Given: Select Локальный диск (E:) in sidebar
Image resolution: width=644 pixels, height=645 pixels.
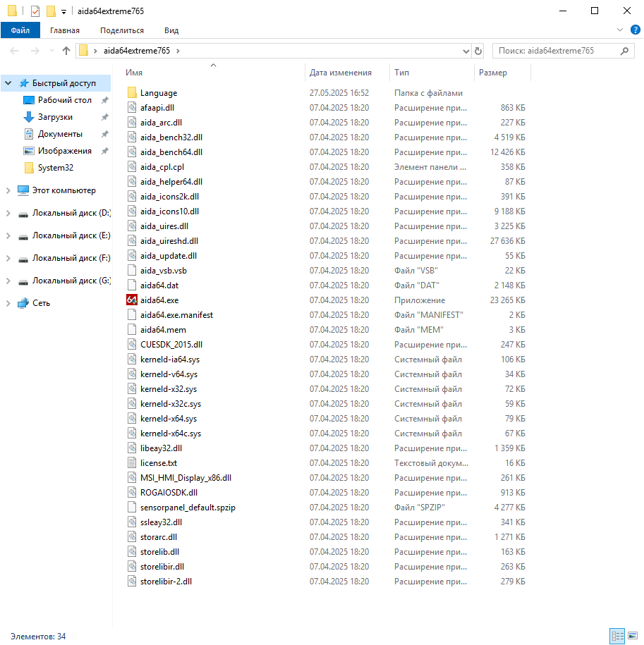Looking at the screenshot, I should (x=71, y=235).
